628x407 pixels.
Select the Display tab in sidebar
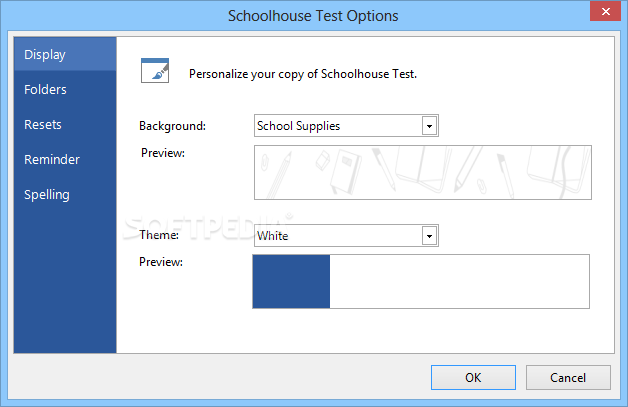click(65, 54)
